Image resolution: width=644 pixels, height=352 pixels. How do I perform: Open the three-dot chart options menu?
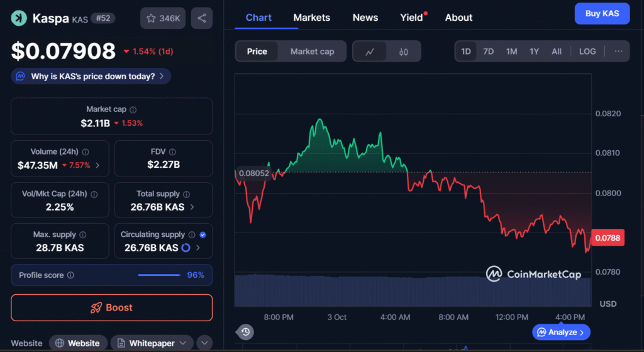coord(618,52)
